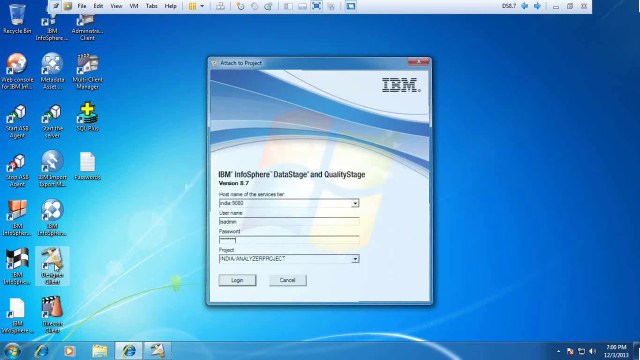The width and height of the screenshot is (640, 360).
Task: Click the pin icon on VM toolbar
Action: [56, 6]
